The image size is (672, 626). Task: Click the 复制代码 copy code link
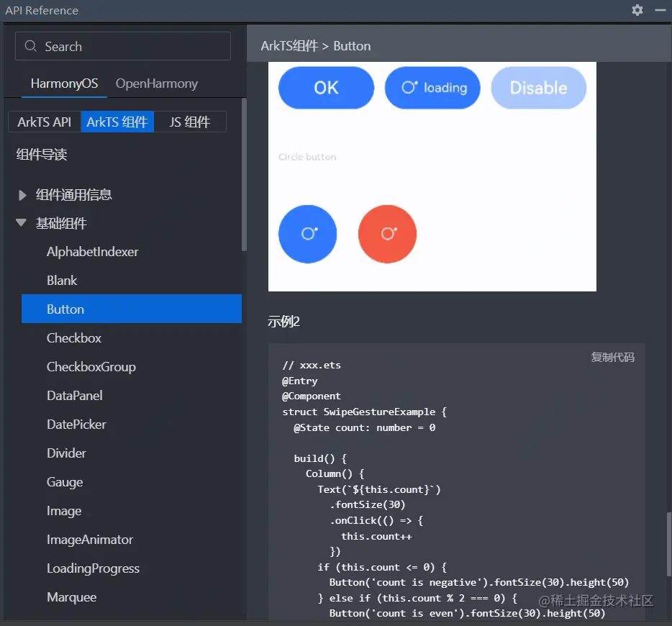(x=612, y=357)
